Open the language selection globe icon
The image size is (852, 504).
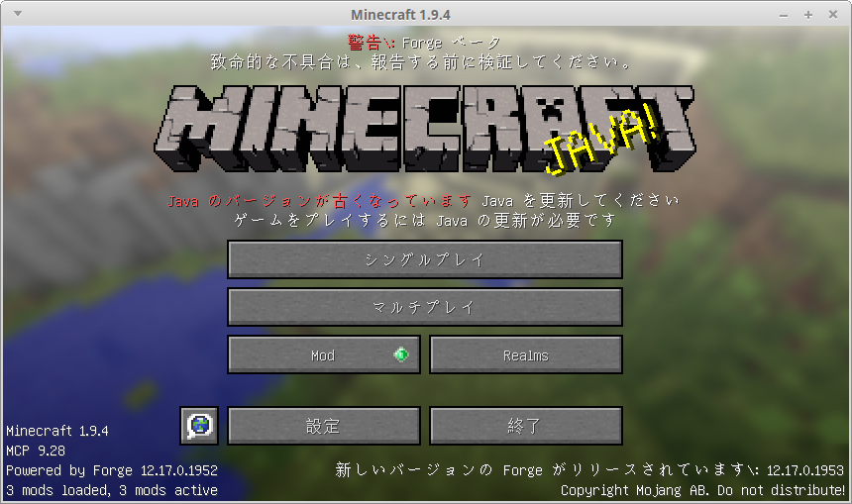[x=199, y=426]
